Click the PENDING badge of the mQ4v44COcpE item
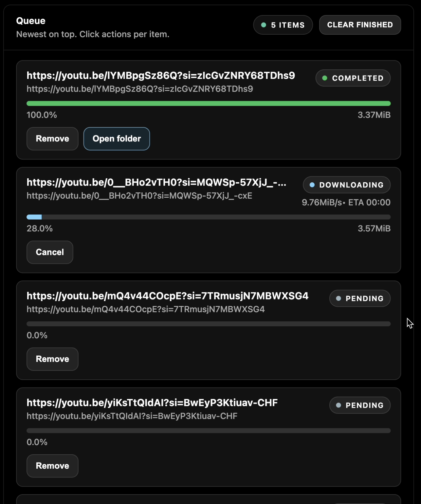The image size is (421, 504). pos(359,298)
